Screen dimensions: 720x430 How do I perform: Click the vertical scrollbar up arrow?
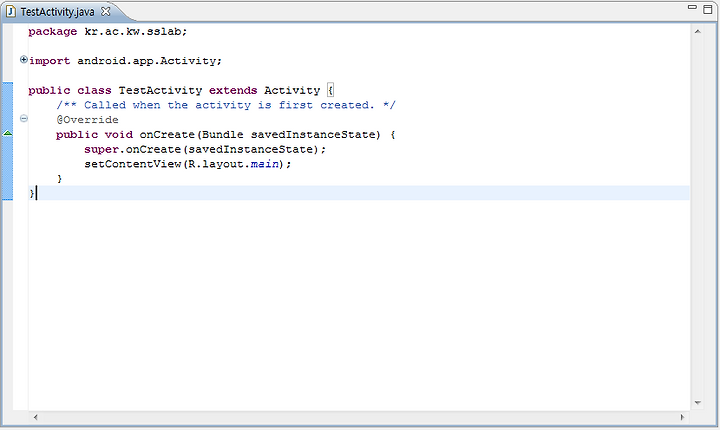click(698, 32)
